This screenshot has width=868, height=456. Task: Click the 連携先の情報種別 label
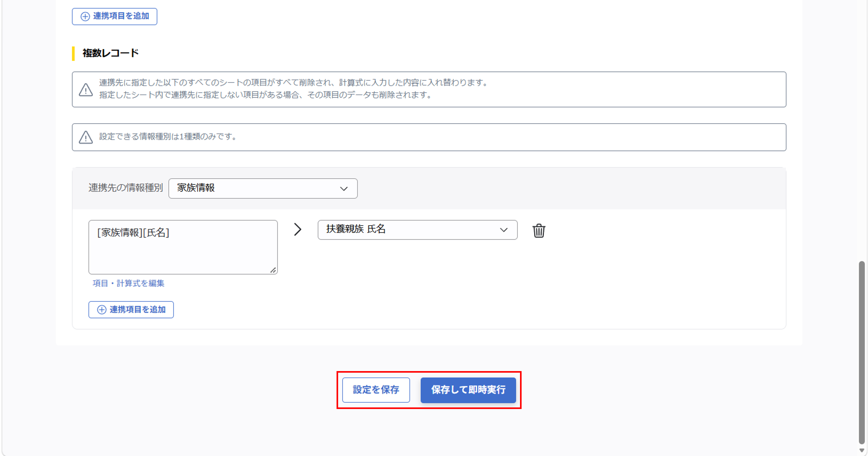(x=126, y=188)
